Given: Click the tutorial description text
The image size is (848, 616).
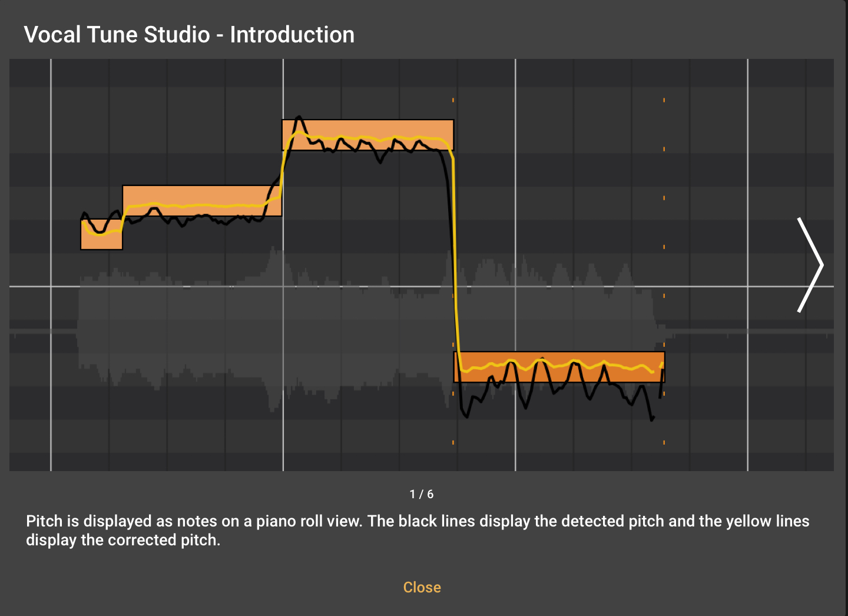Looking at the screenshot, I should tap(412, 530).
